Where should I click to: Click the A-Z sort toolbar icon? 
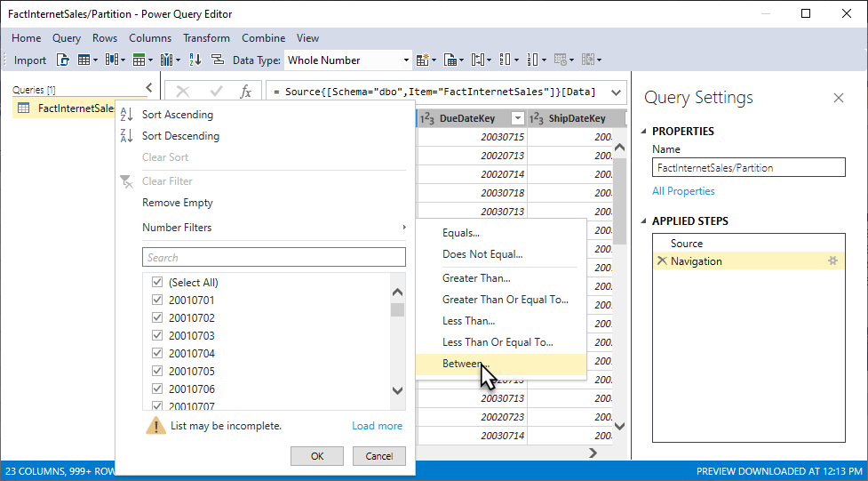point(195,60)
